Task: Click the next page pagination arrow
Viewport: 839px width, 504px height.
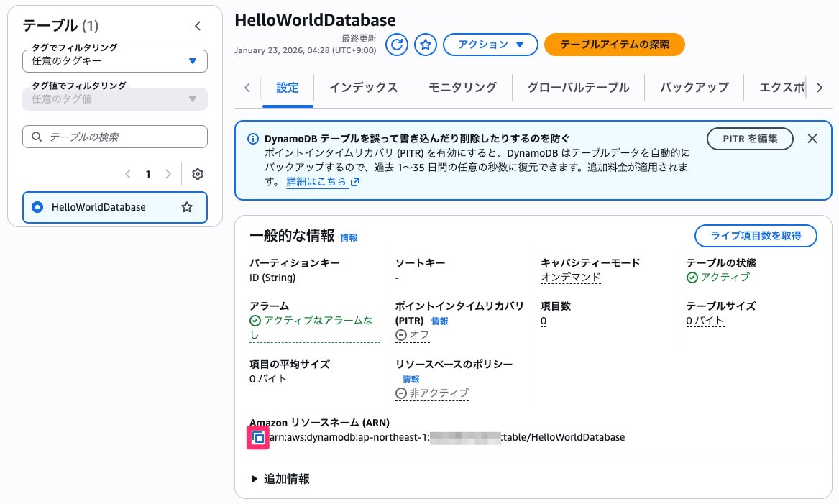Action: click(168, 174)
